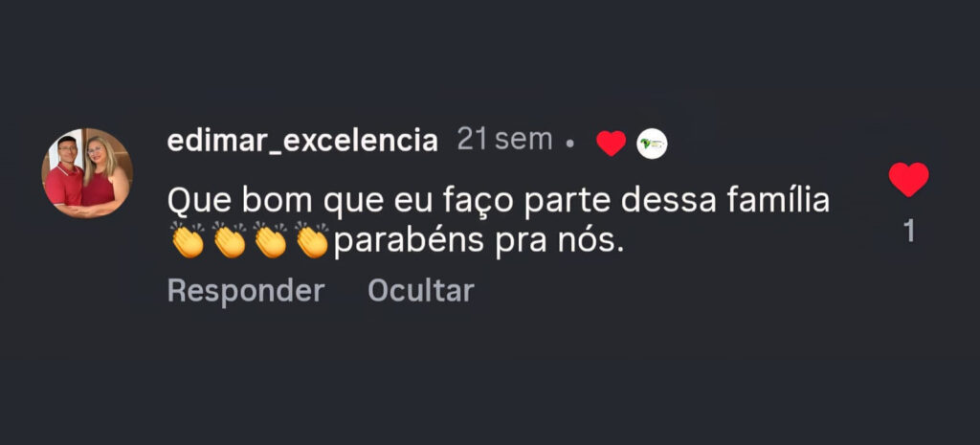Click the third clapping hands emoji
This screenshot has height=445, width=980.
coord(271,240)
